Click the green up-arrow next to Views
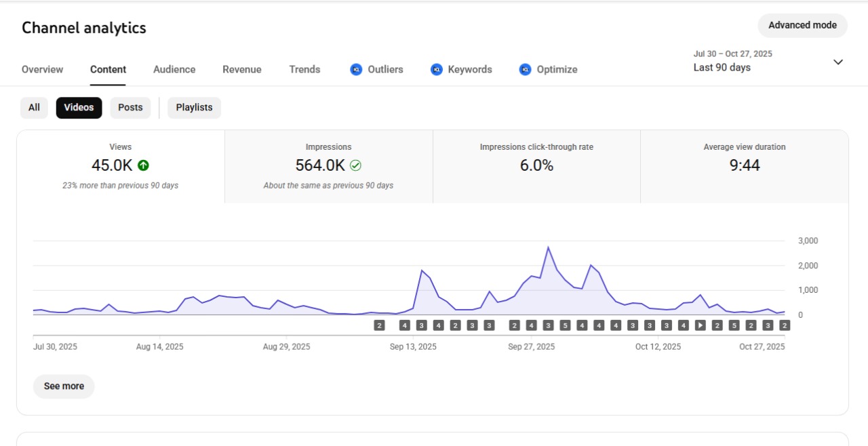868x446 pixels. [x=143, y=165]
